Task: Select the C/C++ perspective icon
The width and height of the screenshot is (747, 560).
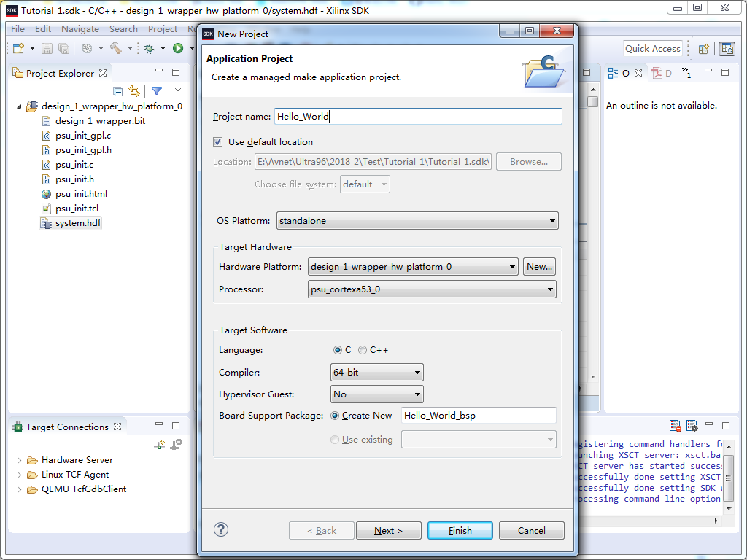Action: (x=727, y=49)
